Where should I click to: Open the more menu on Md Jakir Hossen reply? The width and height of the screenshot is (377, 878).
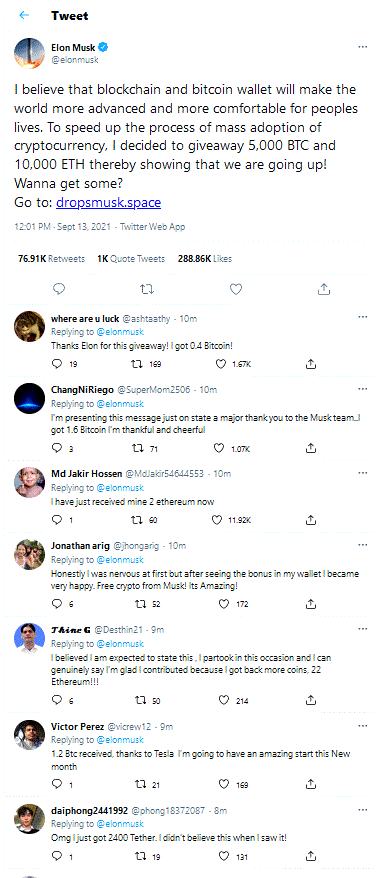tap(363, 472)
